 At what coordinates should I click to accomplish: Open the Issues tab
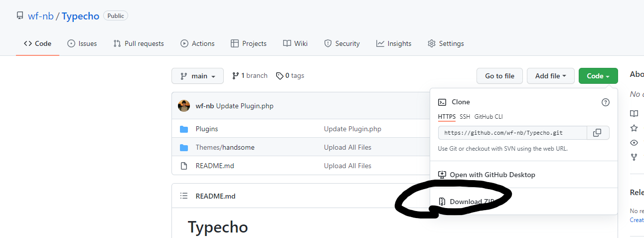[x=82, y=43]
